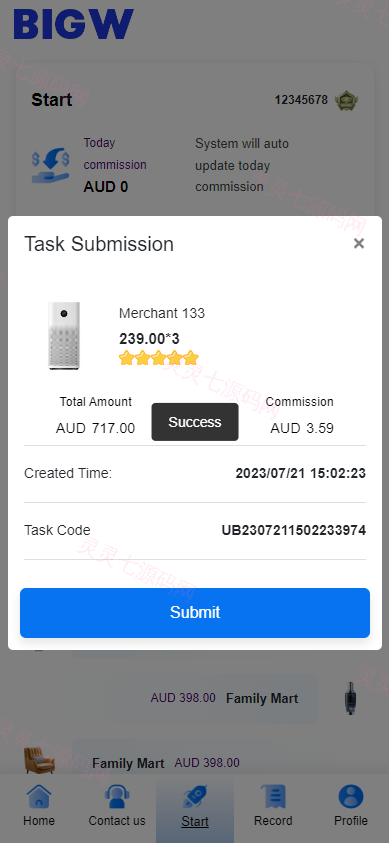Viewport: 389px width, 843px height.
Task: Close the Task Submission dialog
Action: (x=359, y=244)
